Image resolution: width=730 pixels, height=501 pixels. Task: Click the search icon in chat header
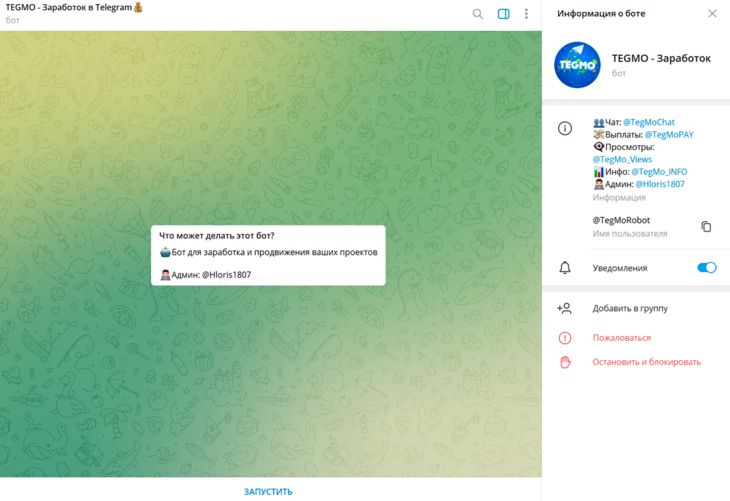click(478, 14)
